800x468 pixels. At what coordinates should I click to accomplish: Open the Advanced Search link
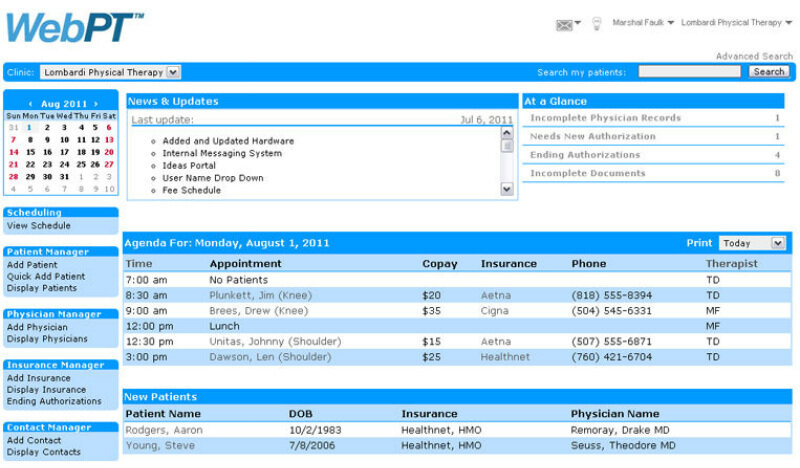(x=754, y=57)
